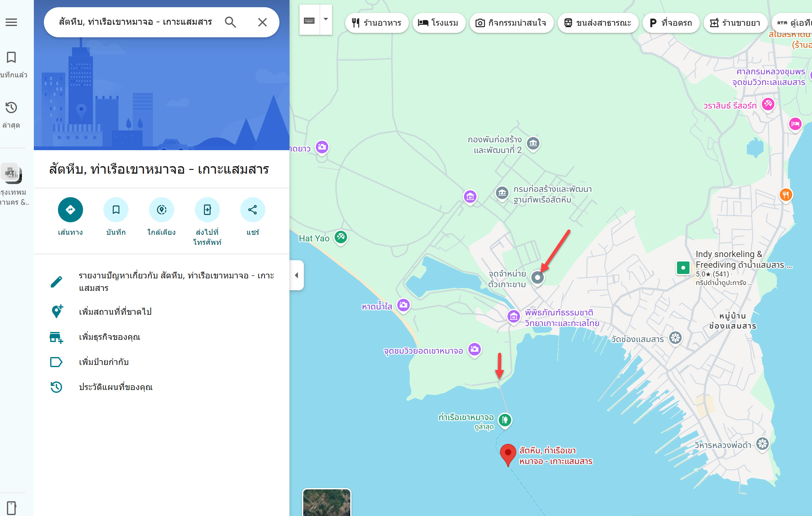Click the Share (แชร์) icon

252,210
